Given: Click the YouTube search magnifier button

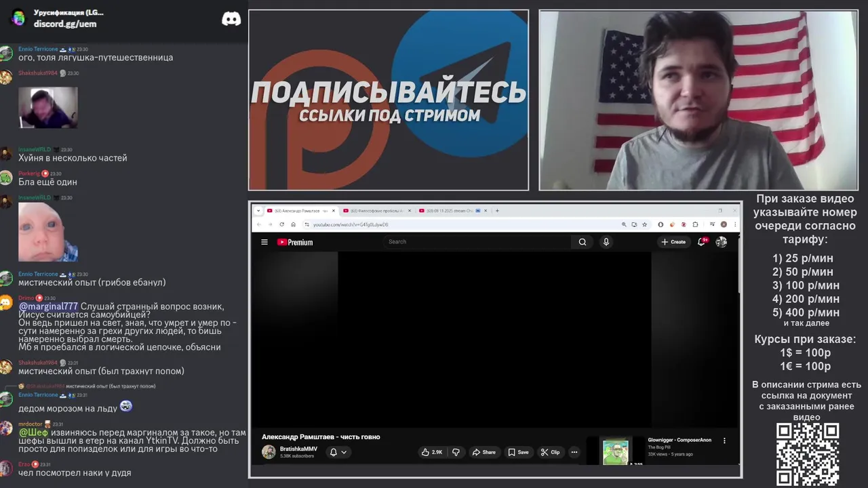Looking at the screenshot, I should pos(583,242).
